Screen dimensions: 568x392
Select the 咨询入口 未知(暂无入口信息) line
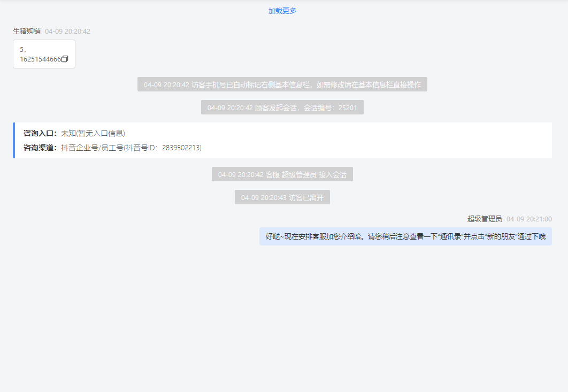point(74,133)
